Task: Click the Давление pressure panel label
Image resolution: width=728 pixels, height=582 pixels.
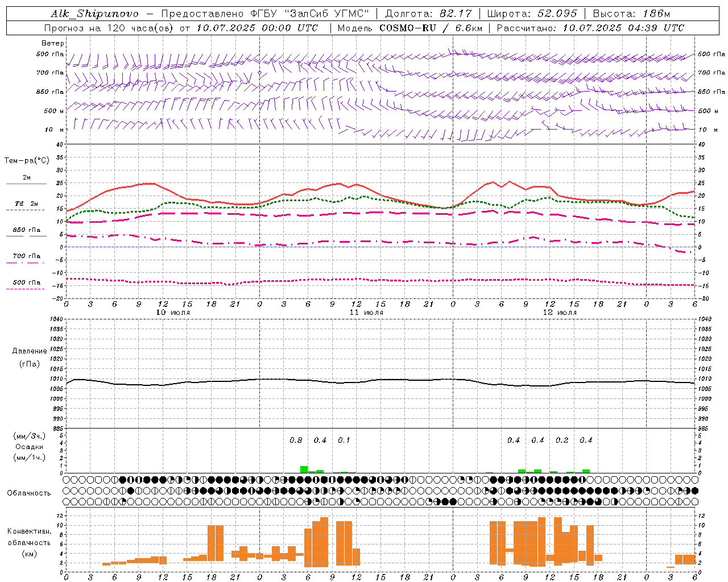Action: tap(30, 351)
